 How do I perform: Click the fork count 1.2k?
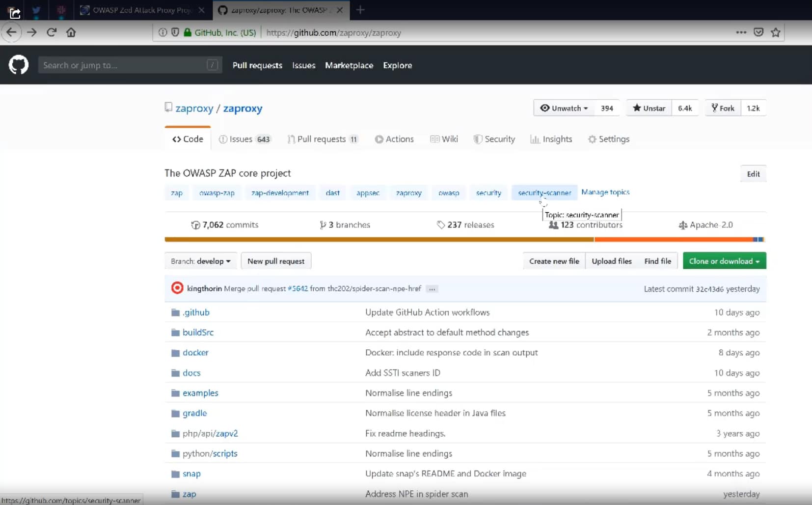click(753, 108)
